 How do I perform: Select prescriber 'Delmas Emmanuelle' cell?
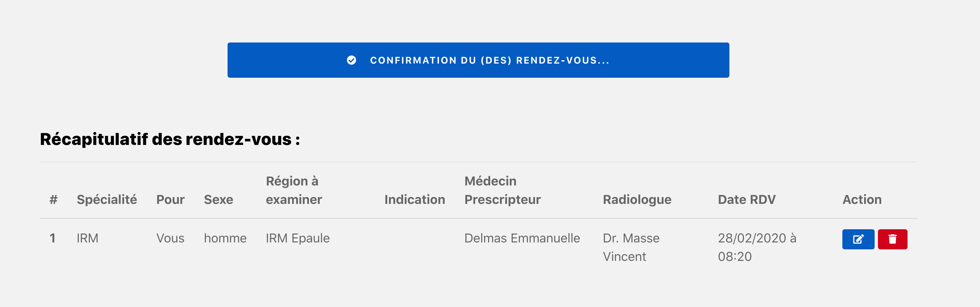point(522,238)
